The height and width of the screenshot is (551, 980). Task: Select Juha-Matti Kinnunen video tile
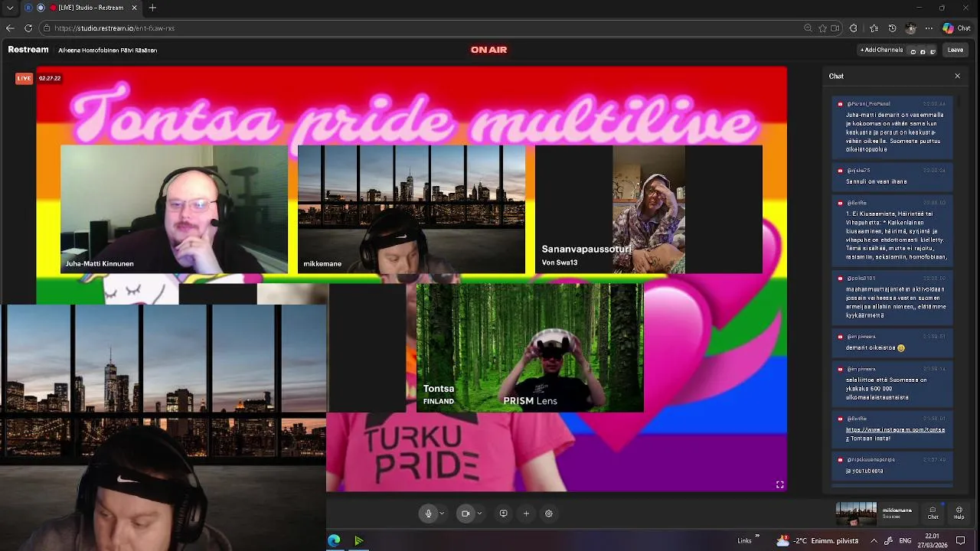174,209
